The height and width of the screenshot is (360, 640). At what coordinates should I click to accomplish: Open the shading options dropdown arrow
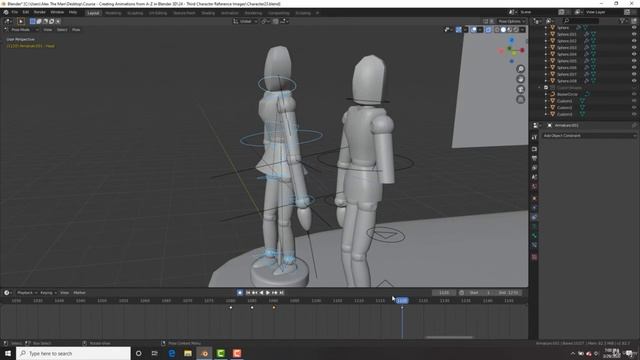522,30
